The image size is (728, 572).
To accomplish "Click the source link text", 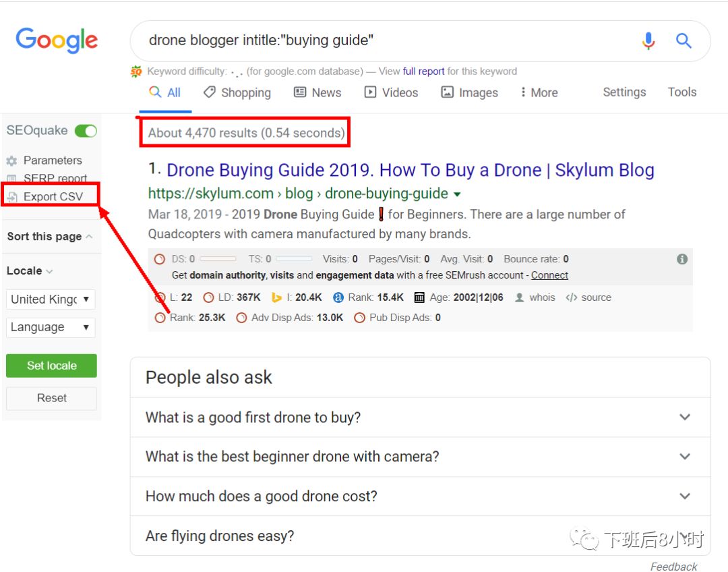I will click(596, 297).
